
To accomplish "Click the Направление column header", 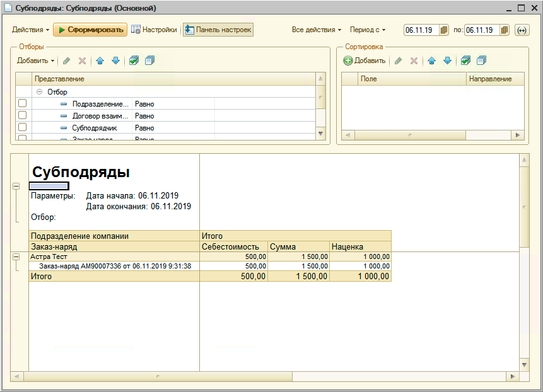I will 495,79.
